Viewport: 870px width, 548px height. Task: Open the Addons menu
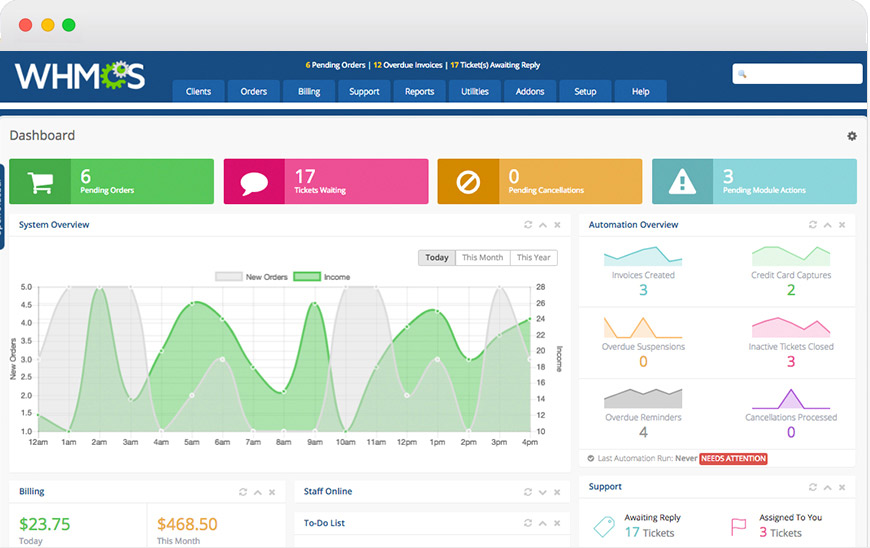coord(530,92)
